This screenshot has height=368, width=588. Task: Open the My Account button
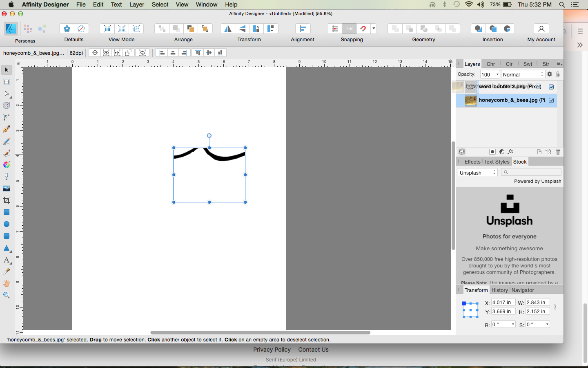(x=541, y=29)
